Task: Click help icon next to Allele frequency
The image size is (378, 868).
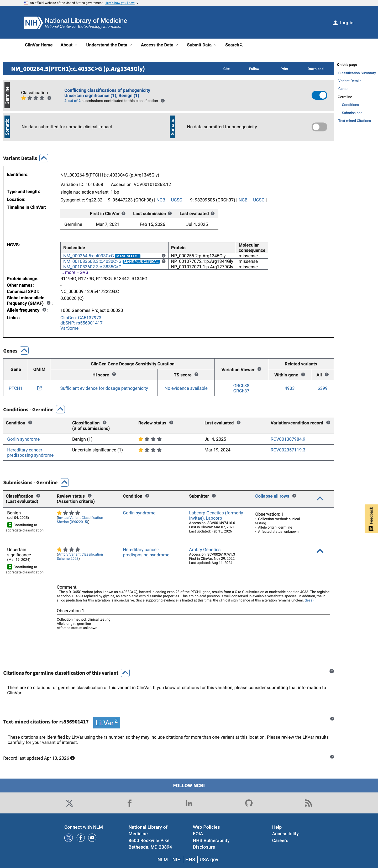Action: [x=44, y=310]
